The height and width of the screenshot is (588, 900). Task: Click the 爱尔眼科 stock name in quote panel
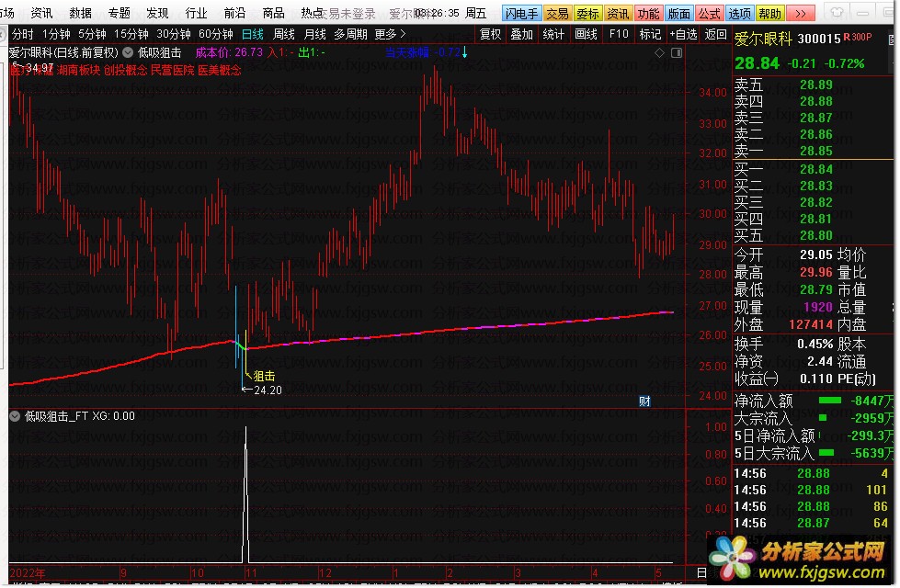click(763, 39)
